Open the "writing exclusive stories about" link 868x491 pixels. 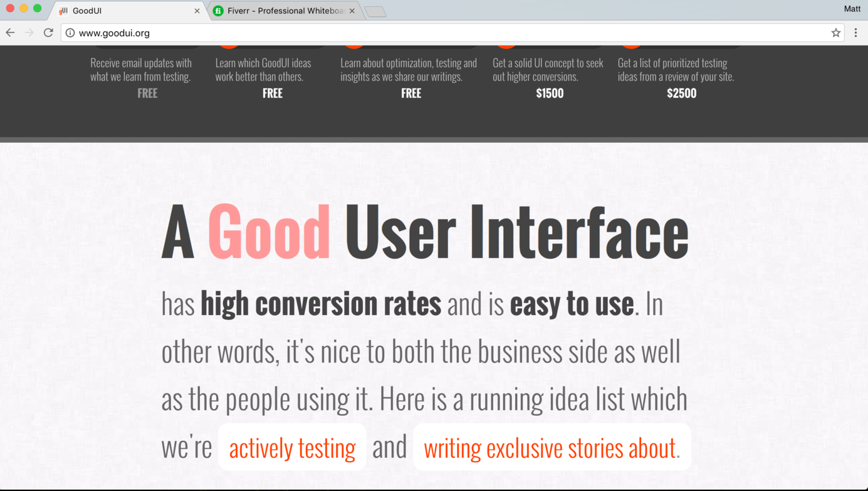tap(551, 448)
